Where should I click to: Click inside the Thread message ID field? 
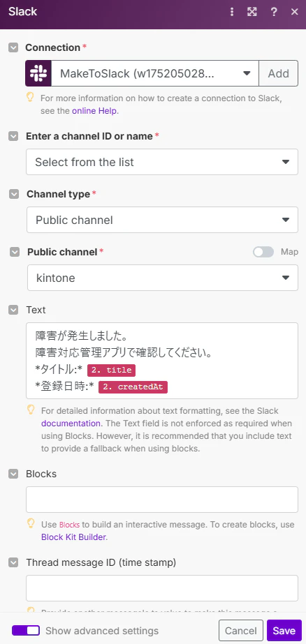[x=162, y=588]
